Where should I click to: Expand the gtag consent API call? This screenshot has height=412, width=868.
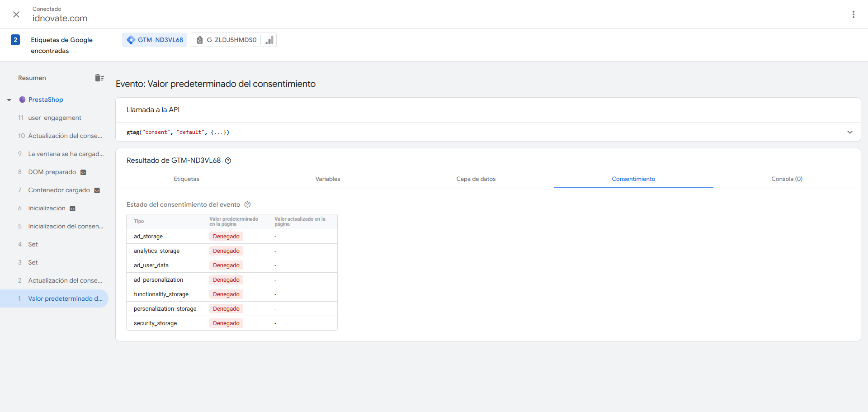tap(849, 132)
